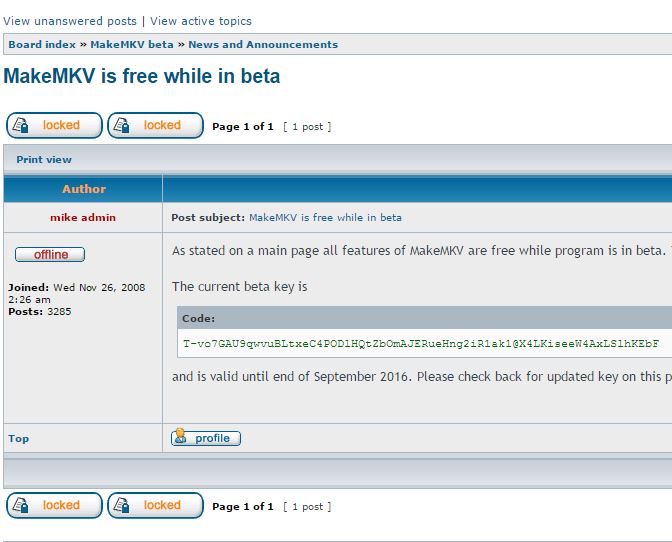Click inside the beta key code text

coord(420,344)
